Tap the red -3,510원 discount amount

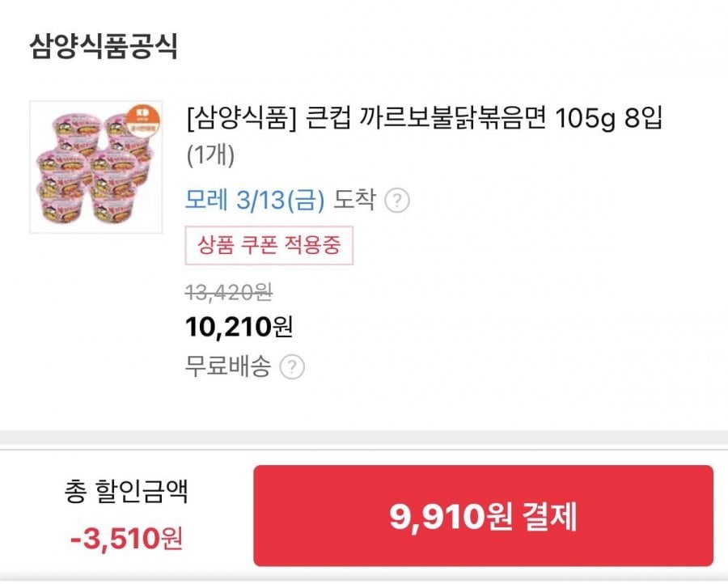[x=126, y=539]
